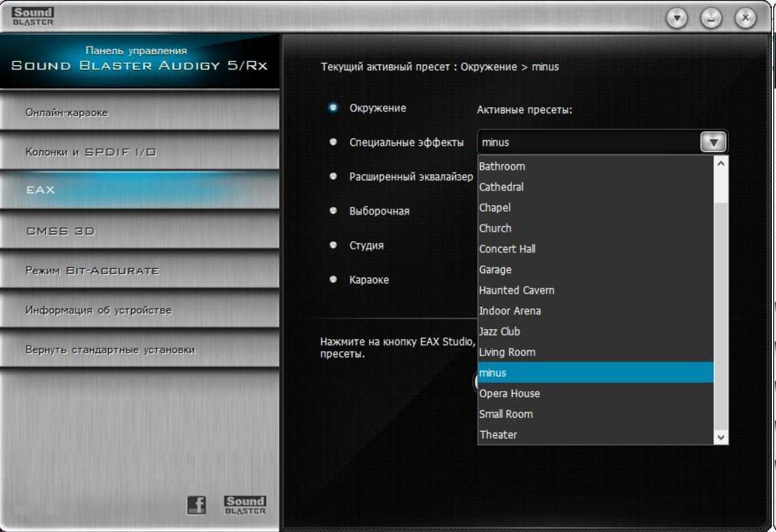Click the Sound Blaster logo at bottom
This screenshot has width=776, height=532.
click(245, 505)
